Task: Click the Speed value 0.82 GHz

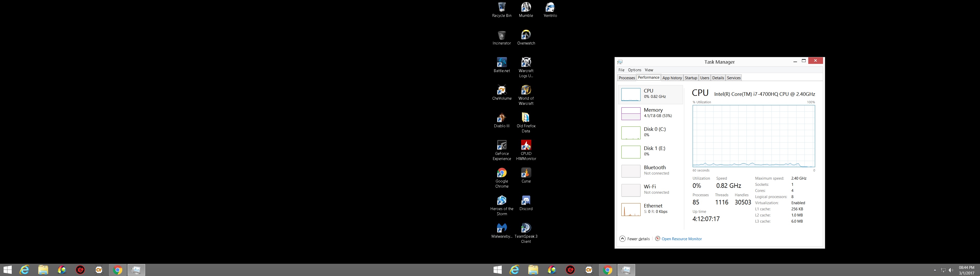Action: (x=729, y=186)
